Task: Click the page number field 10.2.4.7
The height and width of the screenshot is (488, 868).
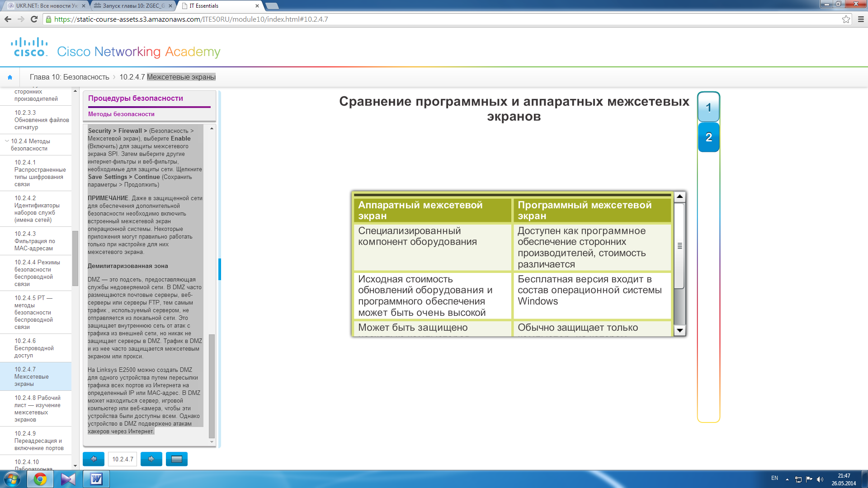Action: [x=123, y=459]
